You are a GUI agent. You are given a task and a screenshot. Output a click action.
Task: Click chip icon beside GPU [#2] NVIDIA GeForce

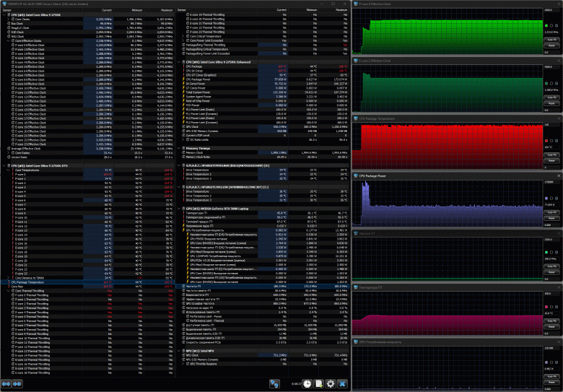pos(183,209)
